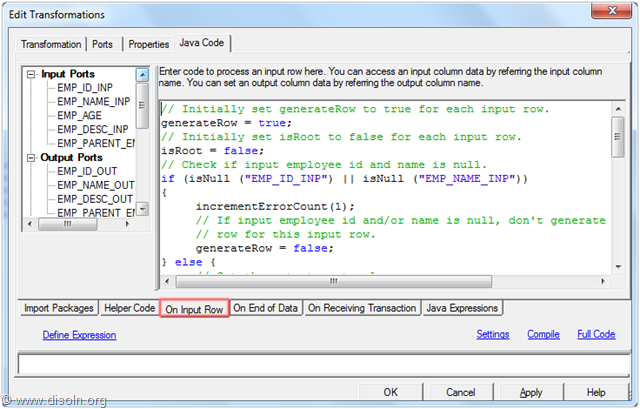Click the 'generateRow = true;' code line

227,123
